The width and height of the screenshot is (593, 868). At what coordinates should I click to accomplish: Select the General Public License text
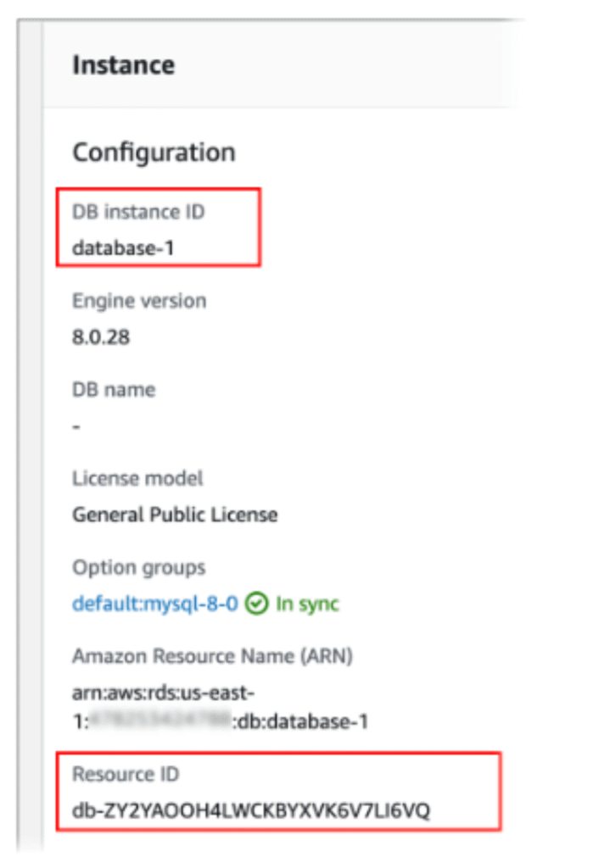point(175,515)
